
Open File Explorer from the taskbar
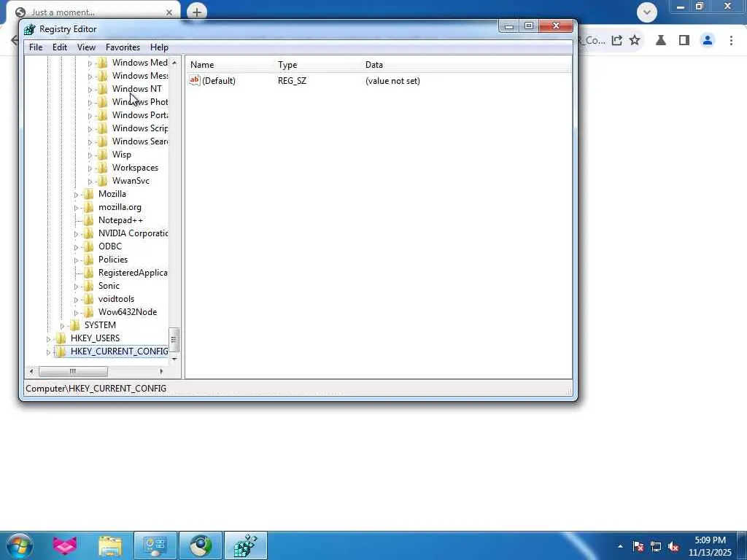[110, 545]
